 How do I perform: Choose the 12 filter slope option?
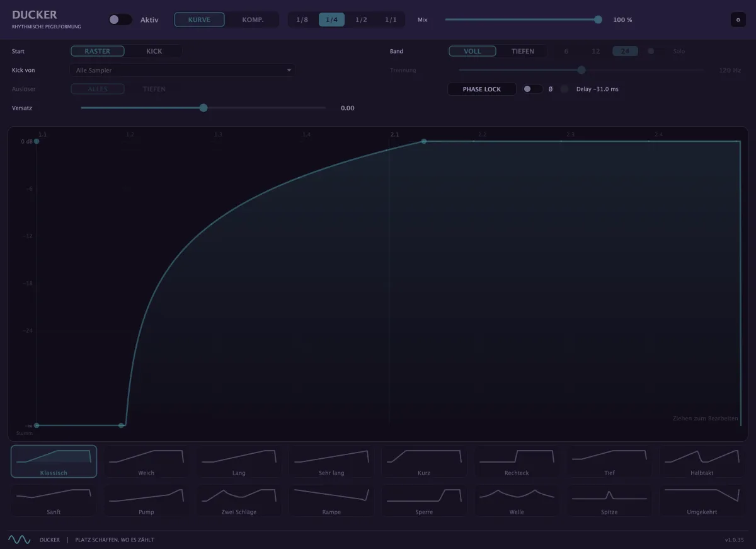(596, 51)
